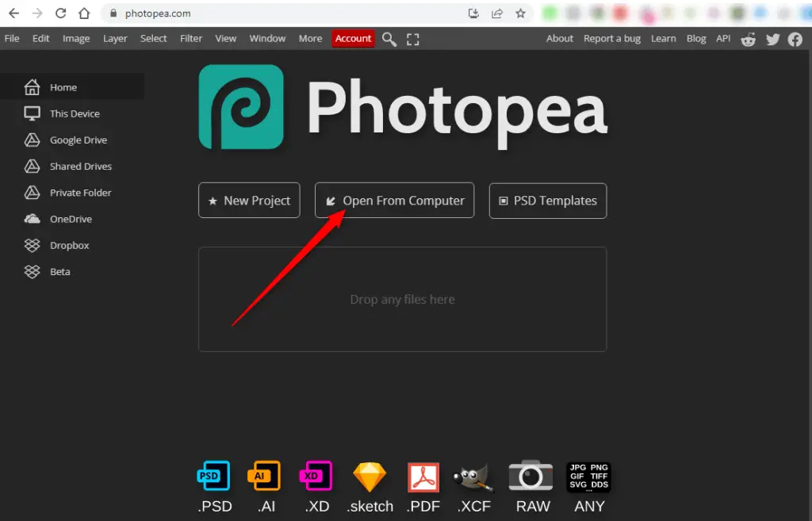Click the .XD format icon
This screenshot has width=812, height=521.
(x=316, y=476)
